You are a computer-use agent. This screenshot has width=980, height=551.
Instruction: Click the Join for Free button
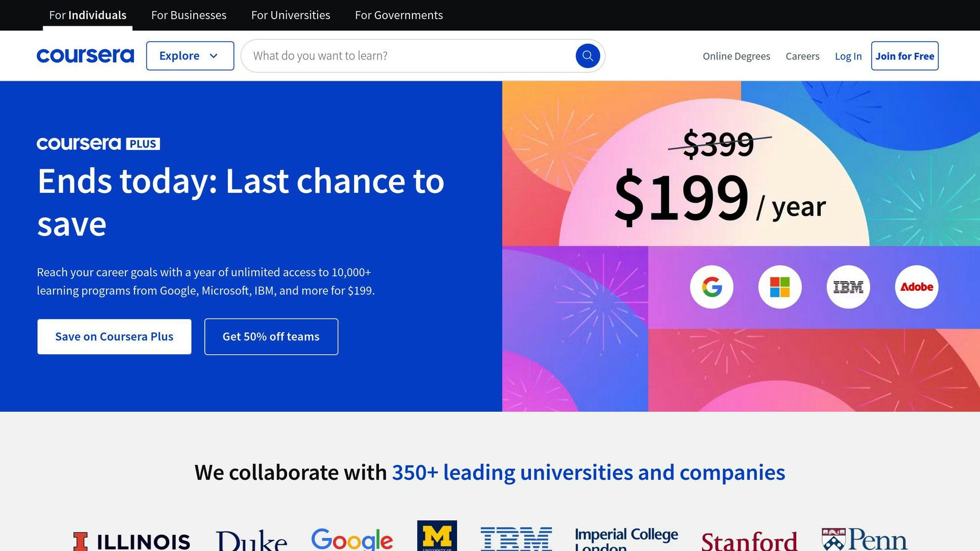(904, 55)
